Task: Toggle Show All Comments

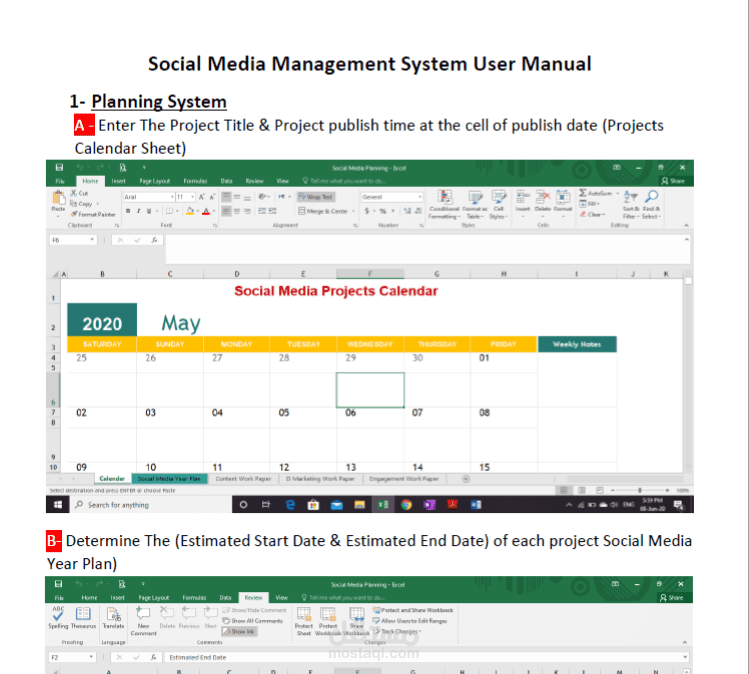Action: pyautogui.click(x=253, y=621)
